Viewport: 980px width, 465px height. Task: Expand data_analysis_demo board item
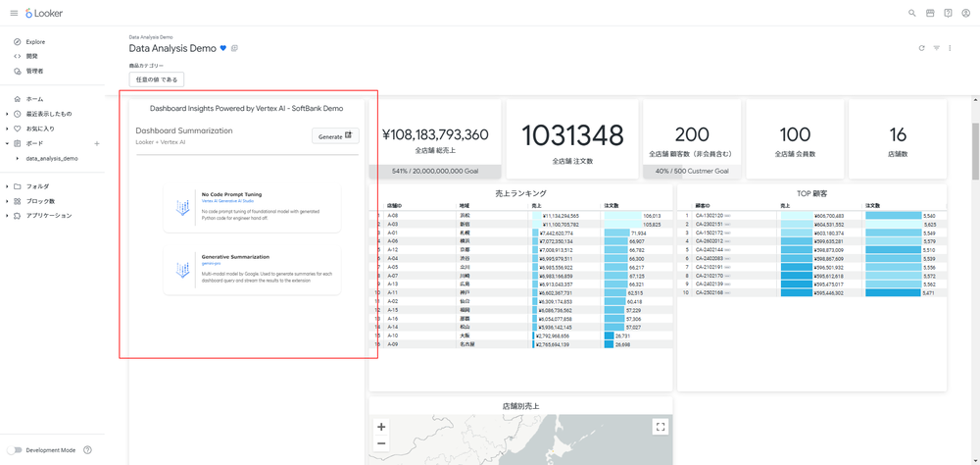(18, 159)
